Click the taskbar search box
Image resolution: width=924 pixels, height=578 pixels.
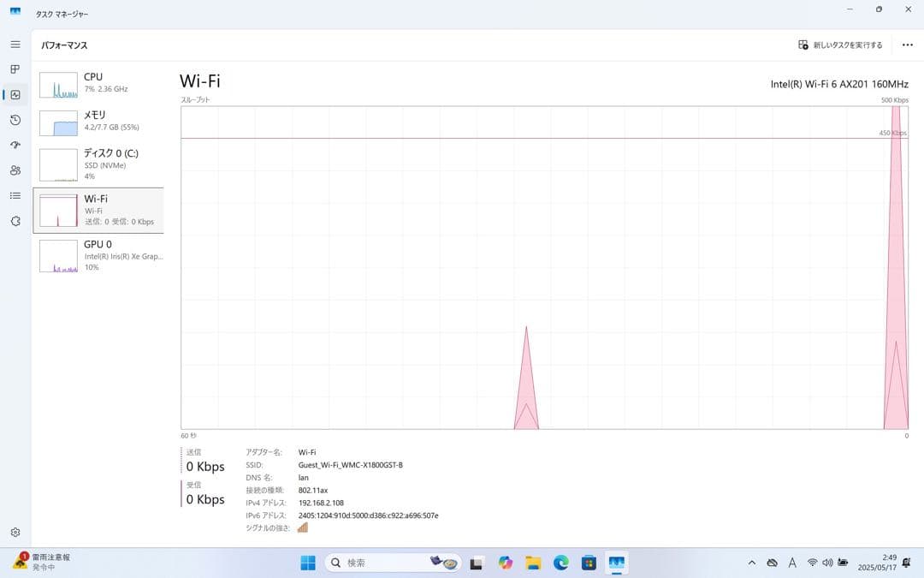pos(393,563)
